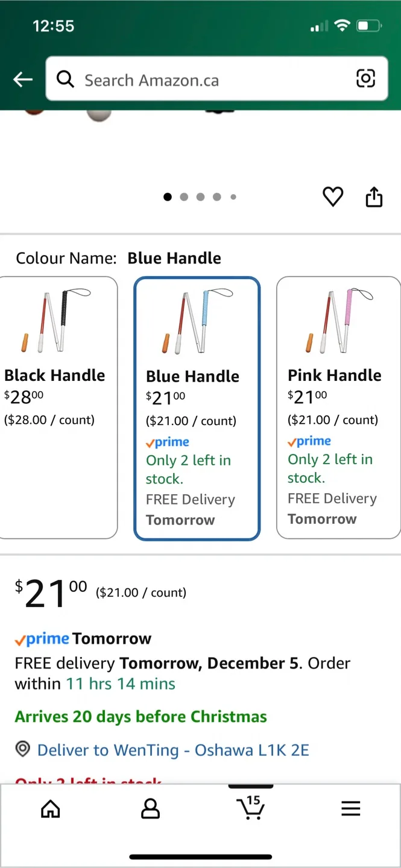
Task: Open your account with the profile icon
Action: [150, 809]
